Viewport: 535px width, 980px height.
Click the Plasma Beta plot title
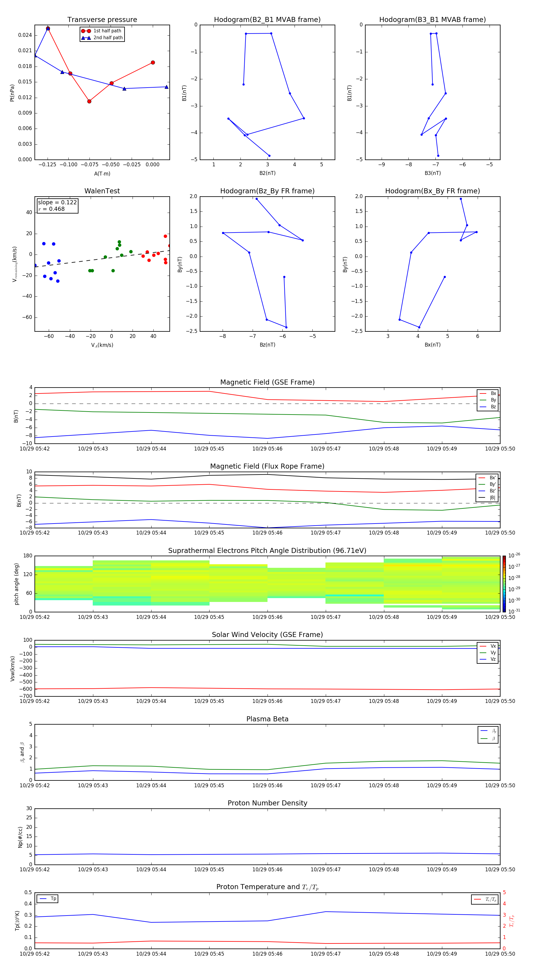click(x=267, y=719)
